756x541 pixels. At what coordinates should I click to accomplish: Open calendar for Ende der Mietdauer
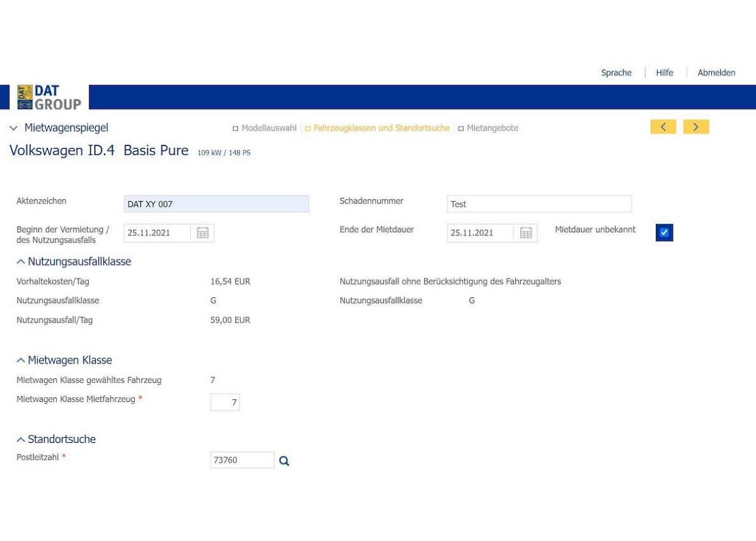(x=526, y=233)
